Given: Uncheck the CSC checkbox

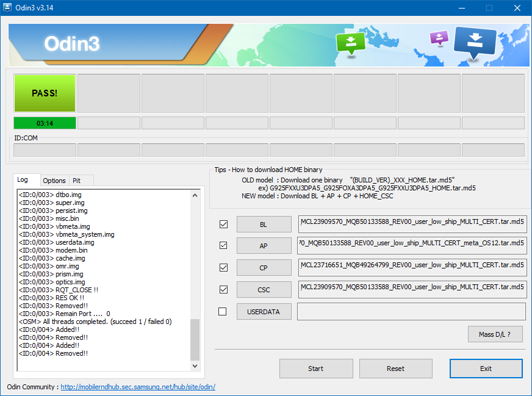Looking at the screenshot, I should pos(223,289).
